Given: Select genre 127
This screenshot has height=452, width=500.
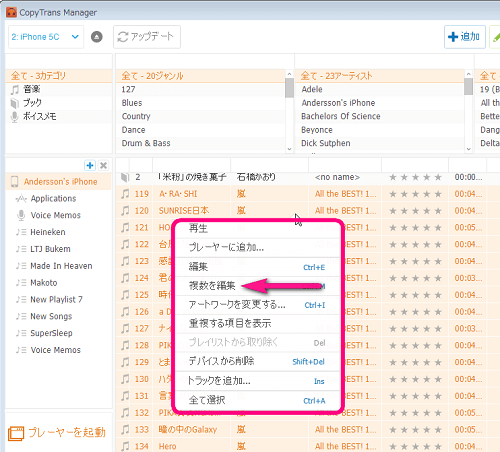Looking at the screenshot, I should [x=201, y=89].
